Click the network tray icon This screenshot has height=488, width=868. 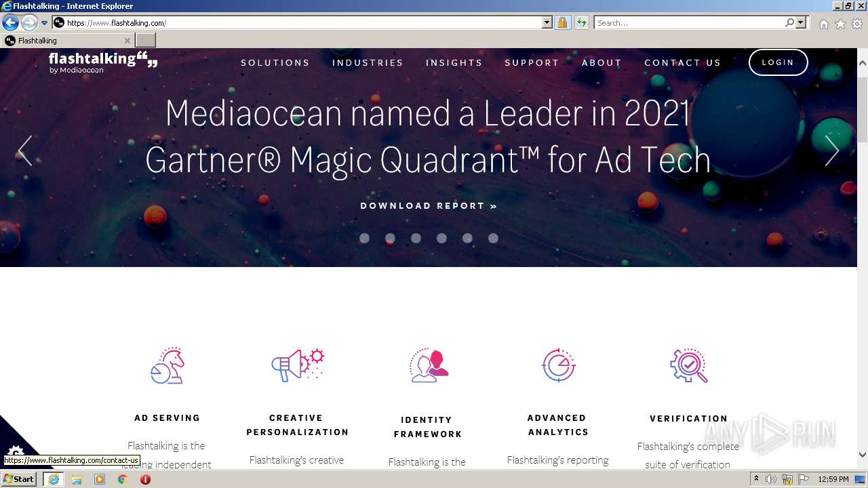(x=787, y=479)
